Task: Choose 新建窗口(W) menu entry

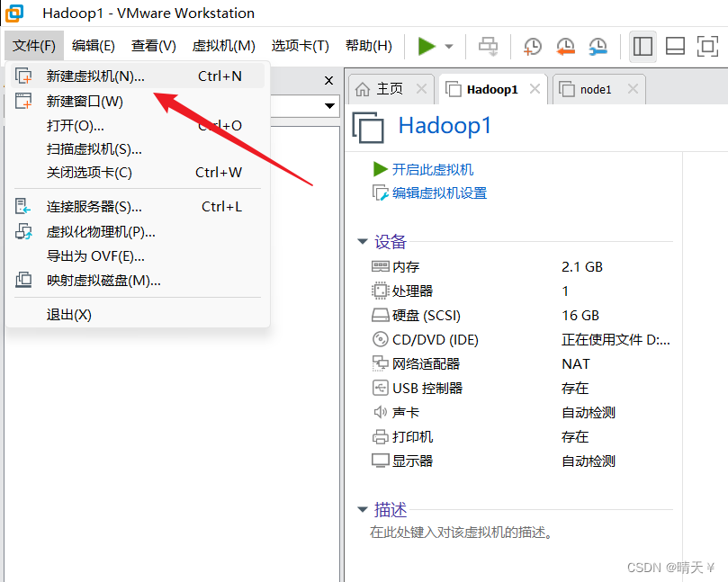Action: pos(138,101)
